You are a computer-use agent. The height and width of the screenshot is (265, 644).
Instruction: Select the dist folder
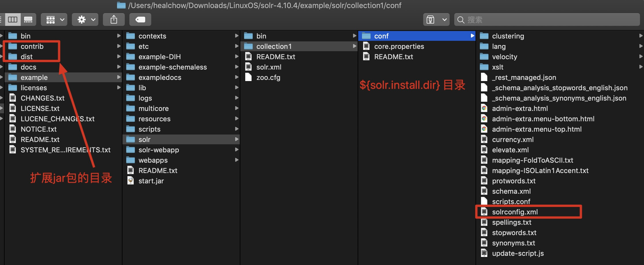(63, 57)
